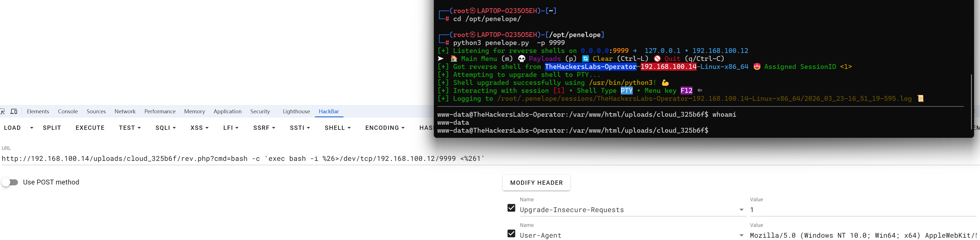
Task: Switch to the Network tab
Action: (x=125, y=111)
